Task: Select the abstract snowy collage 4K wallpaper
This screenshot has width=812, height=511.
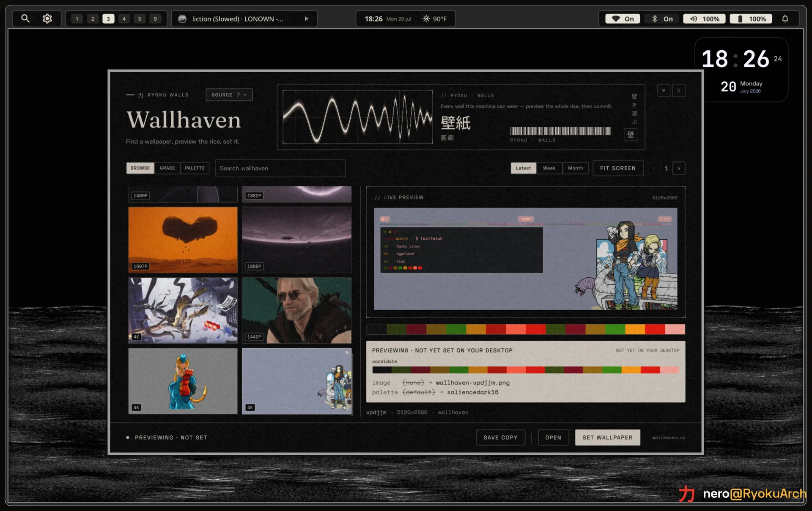Action: coord(183,310)
